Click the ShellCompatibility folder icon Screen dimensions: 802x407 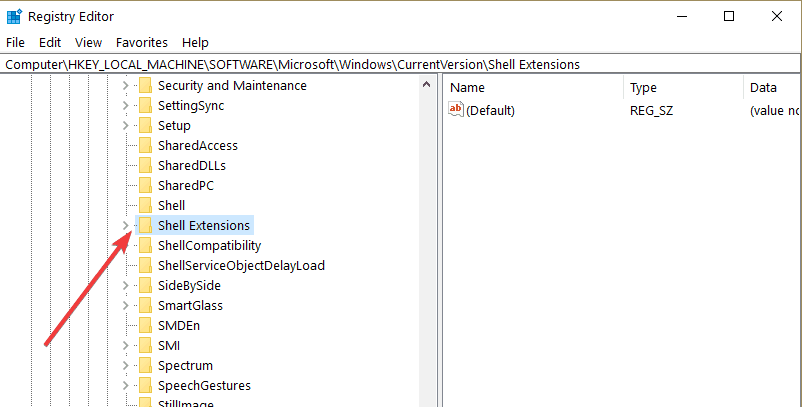pyautogui.click(x=145, y=245)
